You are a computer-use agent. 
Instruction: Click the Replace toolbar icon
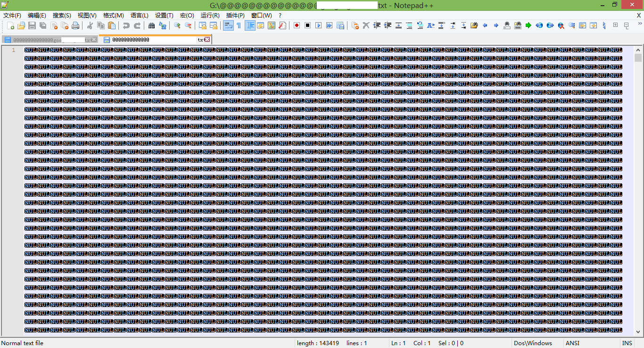click(163, 25)
